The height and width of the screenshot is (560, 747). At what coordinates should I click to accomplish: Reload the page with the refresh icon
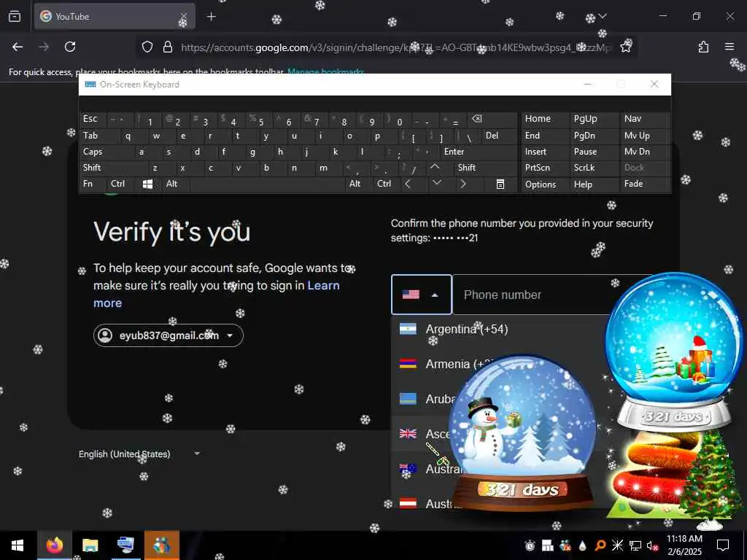70,47
